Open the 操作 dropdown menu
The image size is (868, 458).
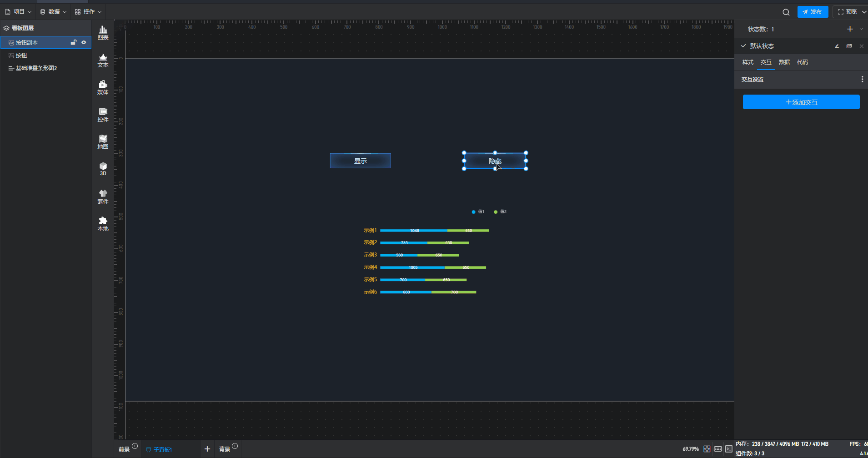(x=88, y=12)
